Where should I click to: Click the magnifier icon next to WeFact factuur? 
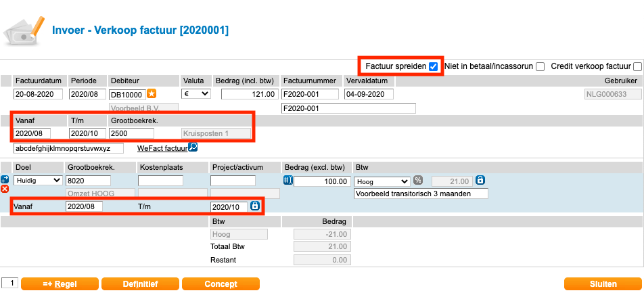[x=193, y=147]
